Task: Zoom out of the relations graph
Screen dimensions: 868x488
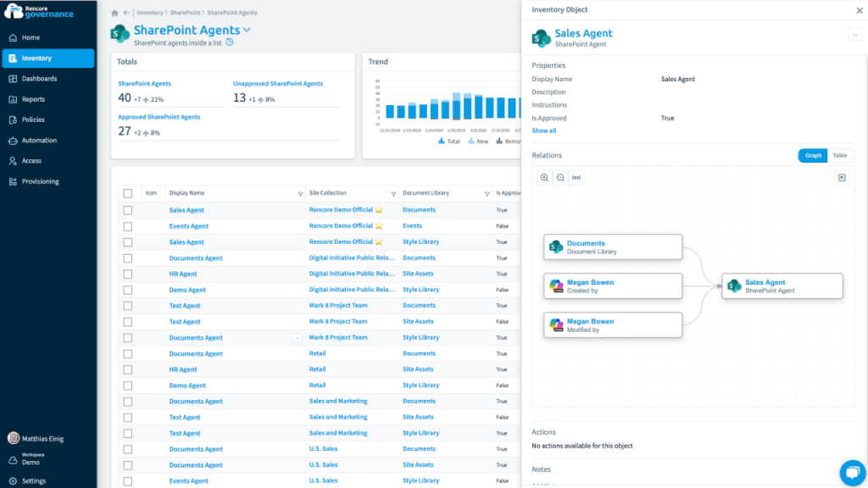Action: point(560,178)
